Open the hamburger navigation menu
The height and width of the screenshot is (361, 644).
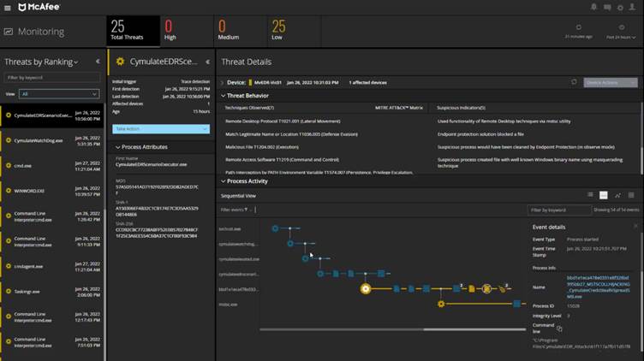pos(8,8)
